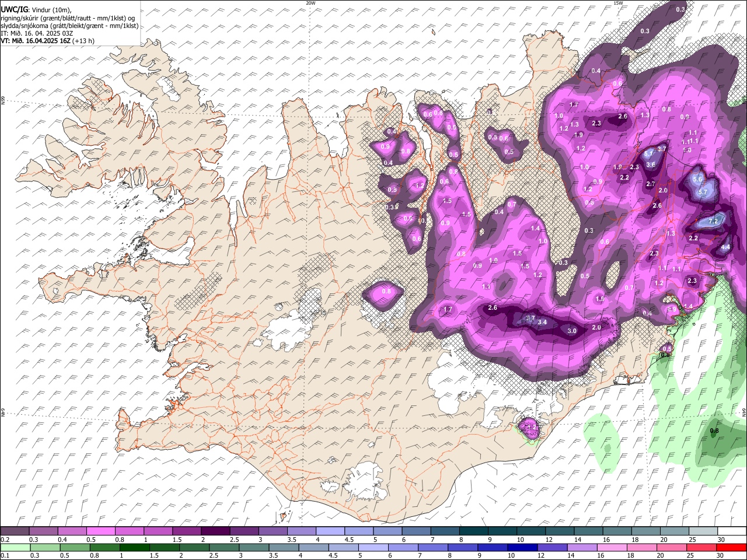Click the bottom-row legend swatch between 1 and 1.5
Viewport: 747px width, 560px height.
[x=135, y=548]
